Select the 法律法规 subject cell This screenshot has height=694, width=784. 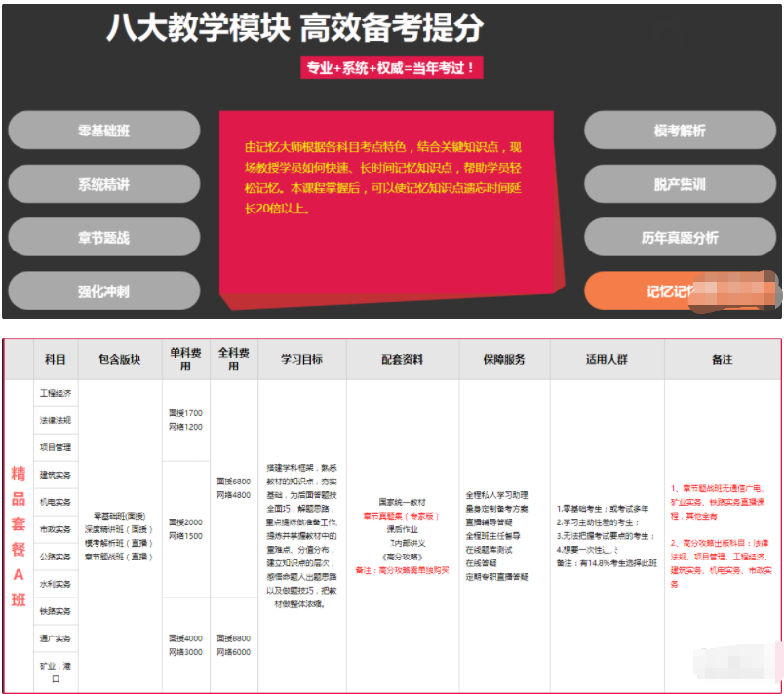[56, 421]
